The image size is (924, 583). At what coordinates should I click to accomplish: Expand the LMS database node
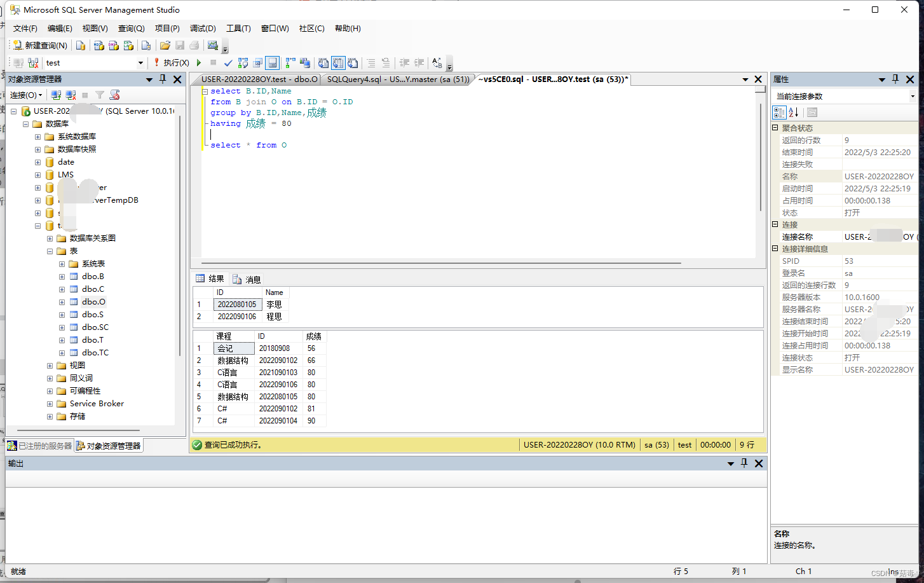(x=37, y=175)
